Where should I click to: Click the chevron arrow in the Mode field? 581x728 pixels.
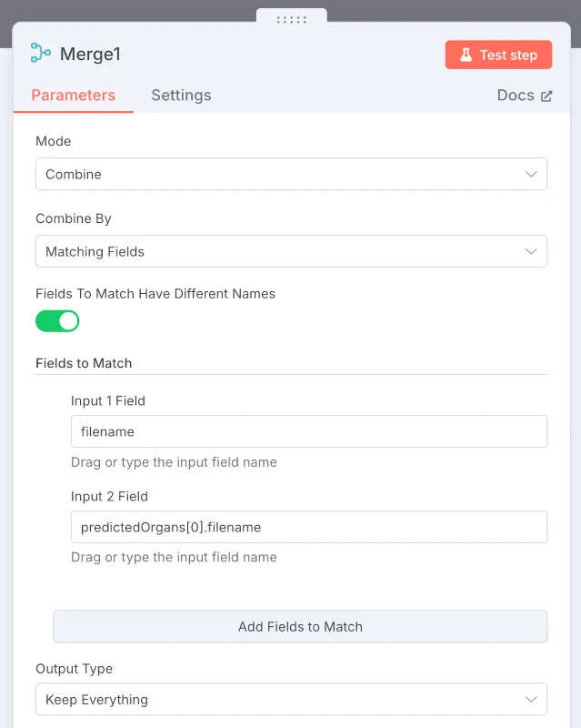coord(531,174)
